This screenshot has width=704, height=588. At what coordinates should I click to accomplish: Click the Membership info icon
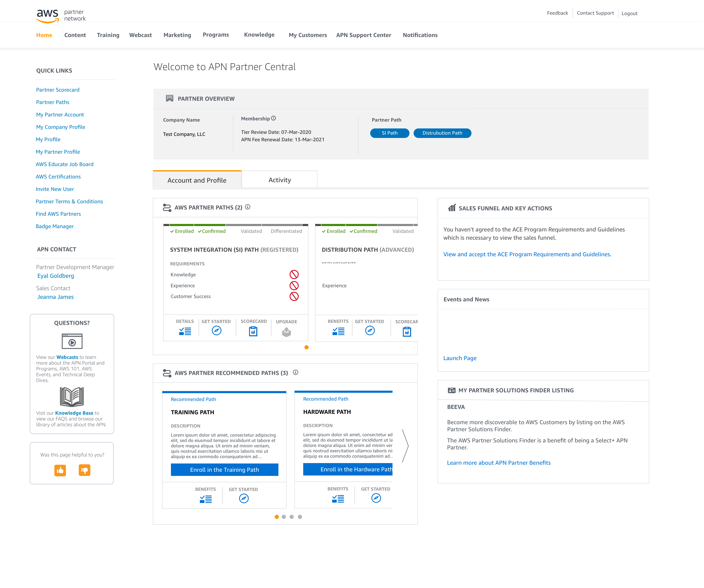click(273, 118)
